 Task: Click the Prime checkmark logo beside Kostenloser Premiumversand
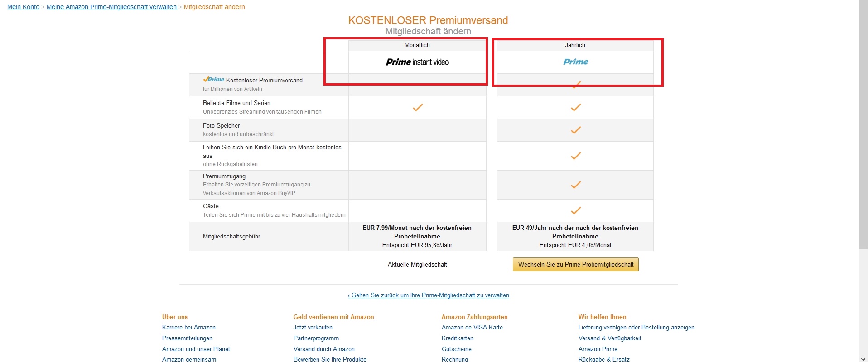pos(214,80)
